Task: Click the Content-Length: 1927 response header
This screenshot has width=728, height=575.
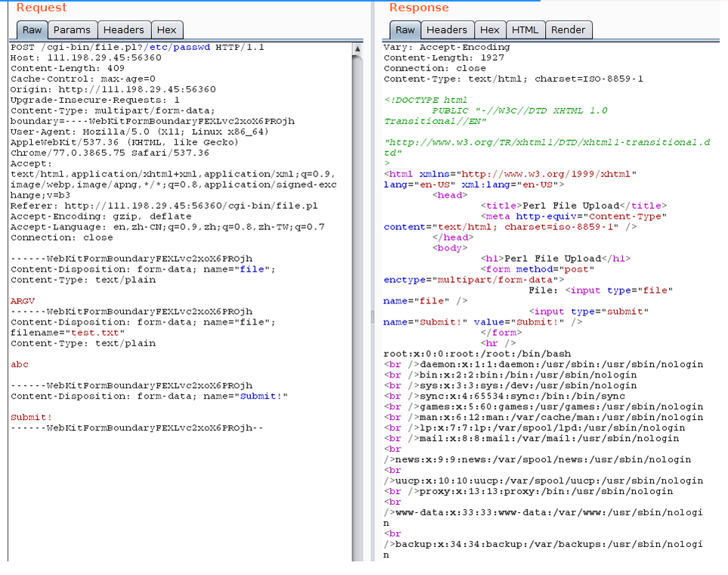Action: (444, 58)
